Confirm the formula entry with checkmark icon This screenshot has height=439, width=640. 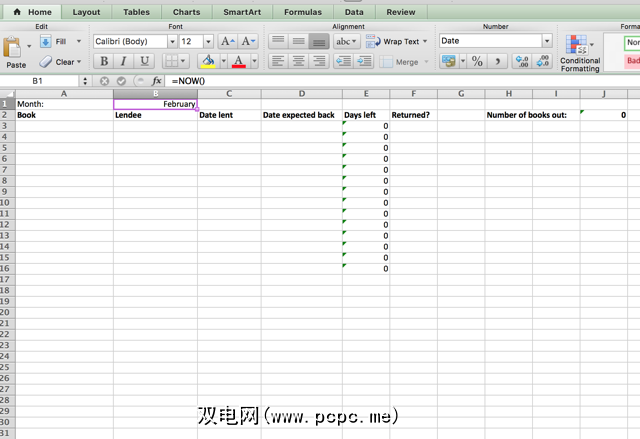[x=121, y=81]
